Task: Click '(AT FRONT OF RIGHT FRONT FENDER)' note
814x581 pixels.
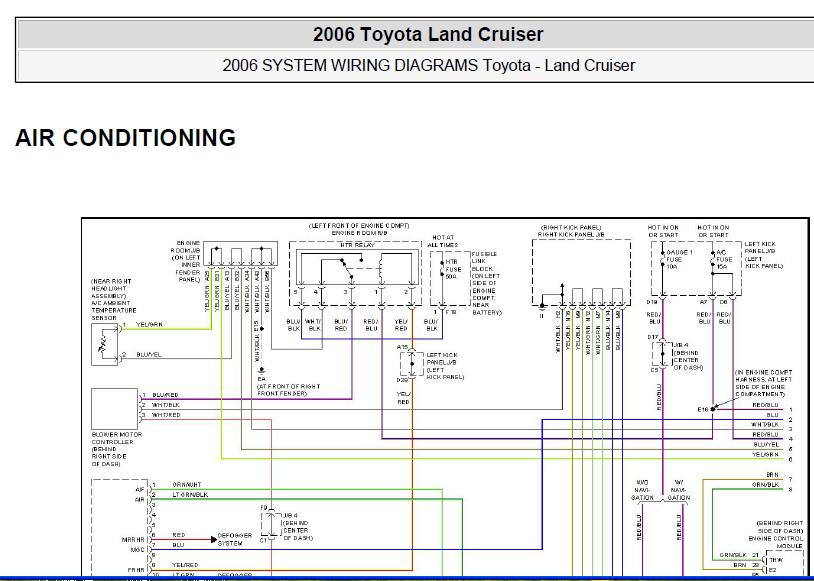Action: coord(289,390)
